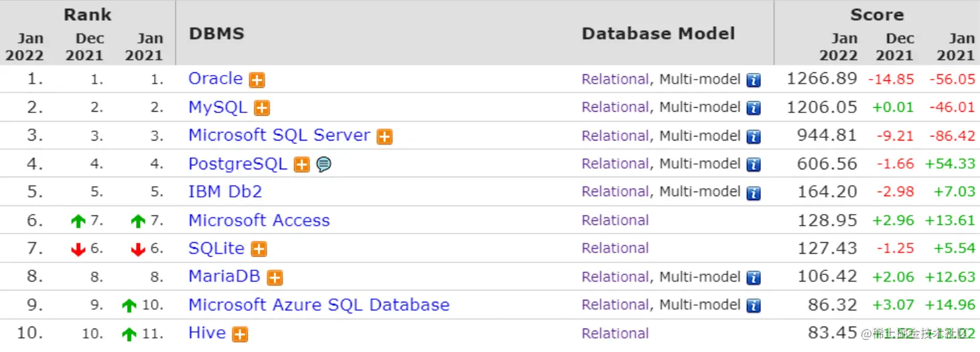This screenshot has width=980, height=352.
Task: Click the Relational link in the SQLite row
Action: tap(615, 248)
